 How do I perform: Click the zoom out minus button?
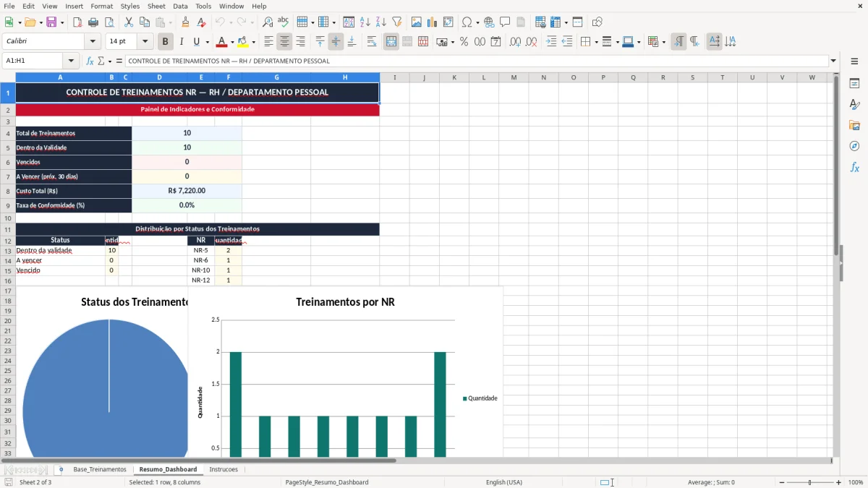782,482
